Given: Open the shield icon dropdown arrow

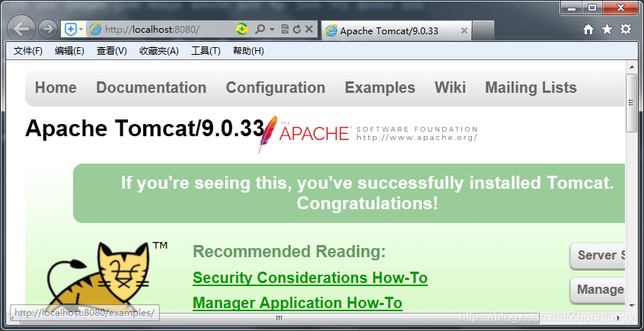Looking at the screenshot, I should (x=81, y=30).
